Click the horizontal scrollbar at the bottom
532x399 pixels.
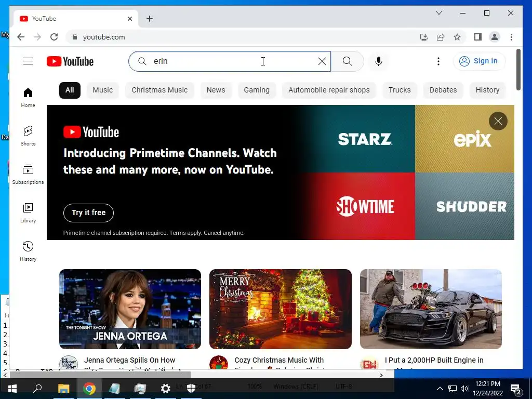(x=100, y=375)
